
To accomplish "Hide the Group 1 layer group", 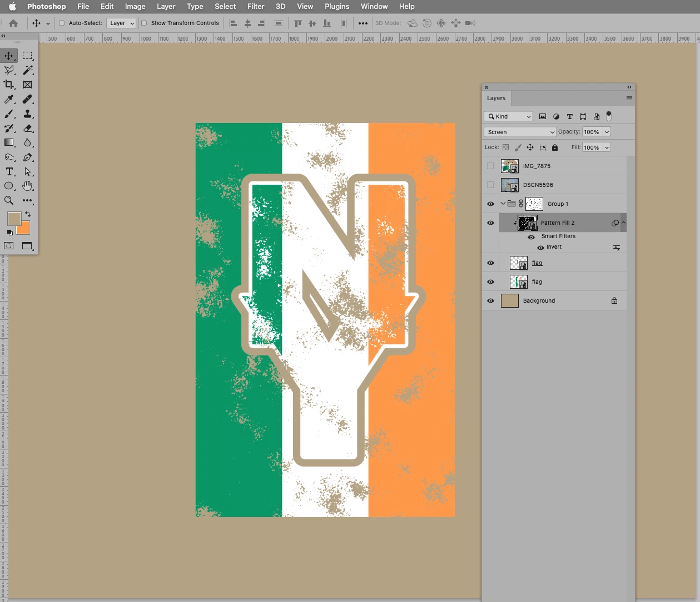I will (x=490, y=204).
